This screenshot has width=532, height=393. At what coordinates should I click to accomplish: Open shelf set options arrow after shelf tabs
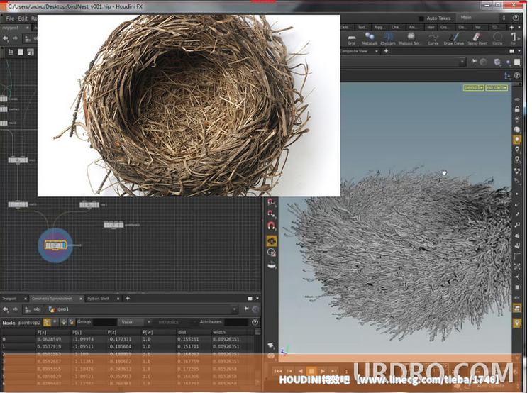tap(519, 27)
